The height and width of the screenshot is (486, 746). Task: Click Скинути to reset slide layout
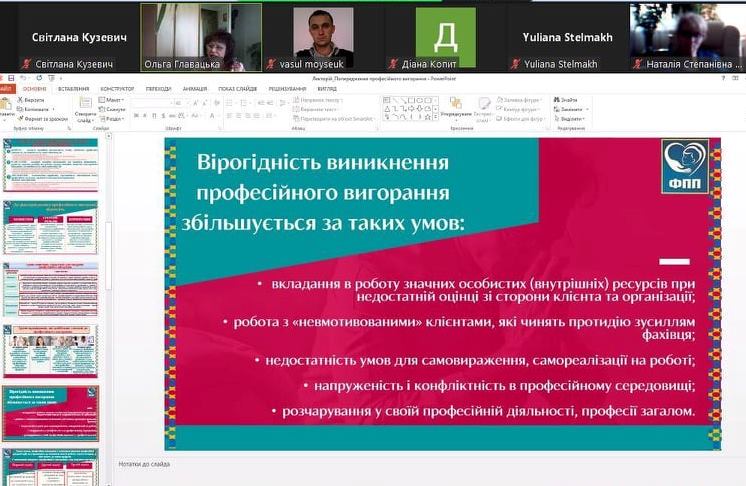[112, 109]
